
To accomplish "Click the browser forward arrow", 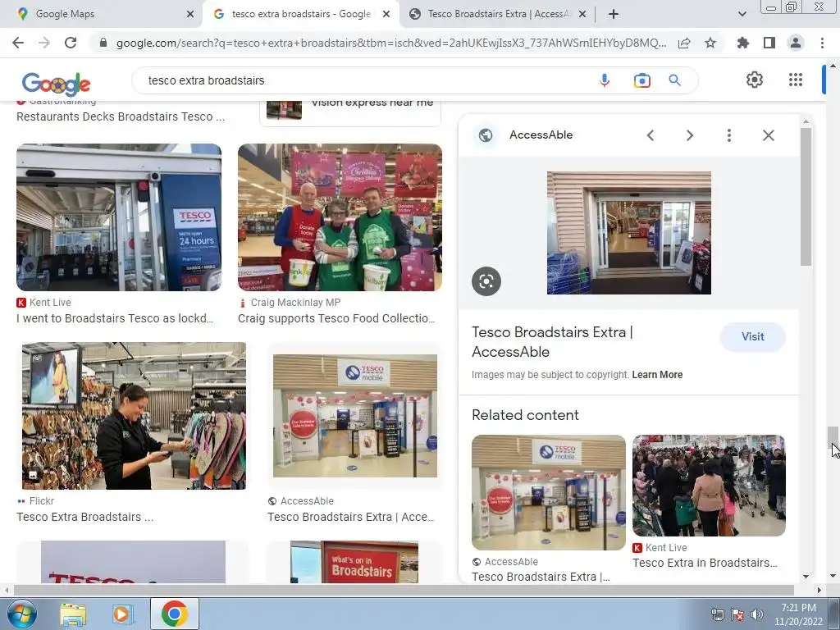I will (44, 43).
